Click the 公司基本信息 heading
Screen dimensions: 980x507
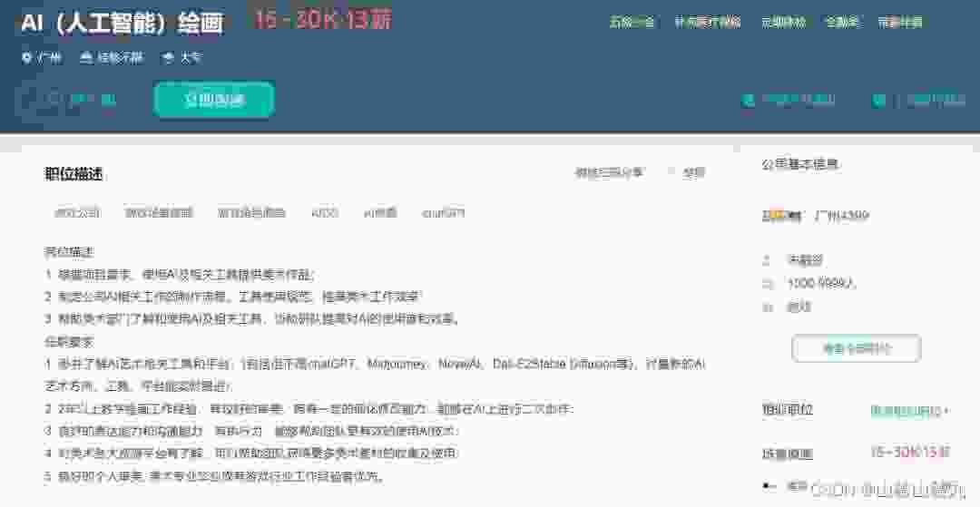click(800, 165)
